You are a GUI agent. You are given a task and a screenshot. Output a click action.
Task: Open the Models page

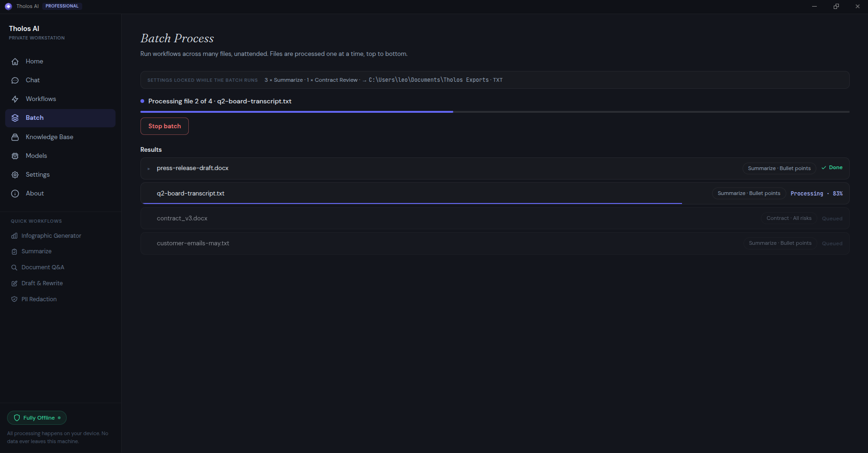[60, 156]
